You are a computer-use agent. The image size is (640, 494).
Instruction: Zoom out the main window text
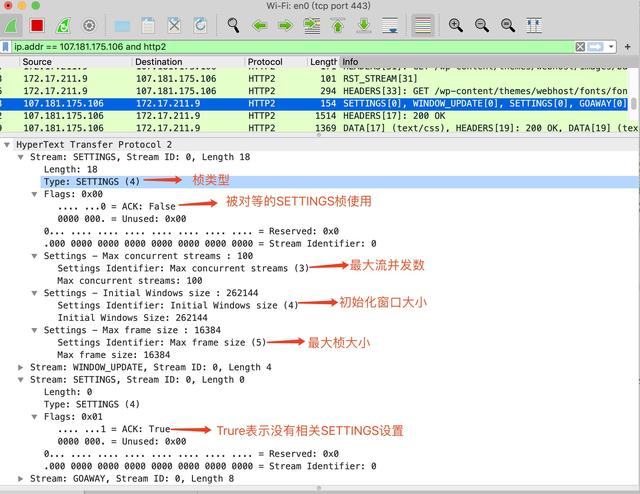(482, 25)
